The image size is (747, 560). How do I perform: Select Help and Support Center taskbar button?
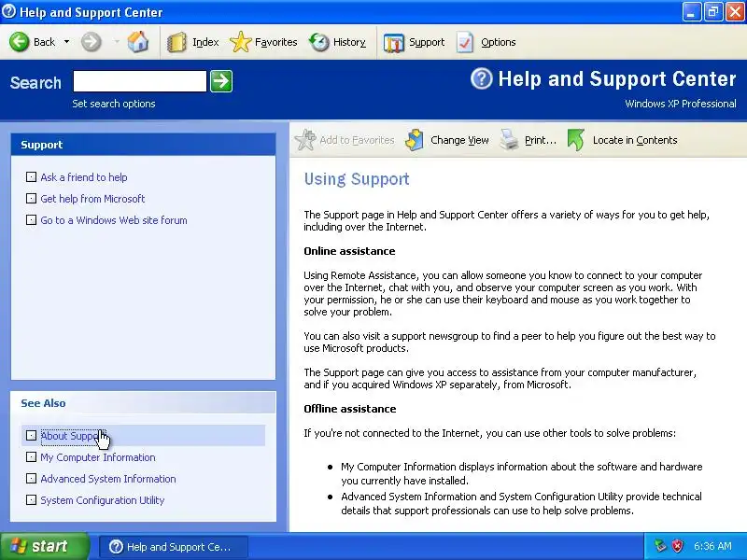click(x=174, y=547)
